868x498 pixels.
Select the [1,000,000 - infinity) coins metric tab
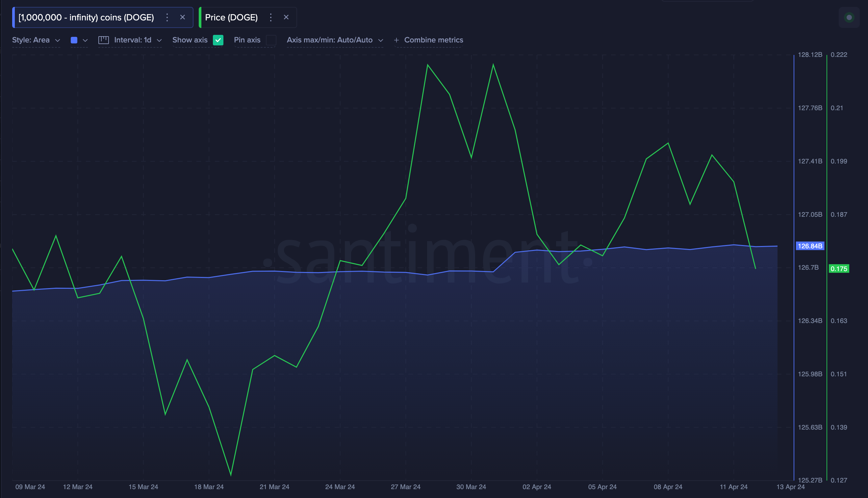(86, 17)
